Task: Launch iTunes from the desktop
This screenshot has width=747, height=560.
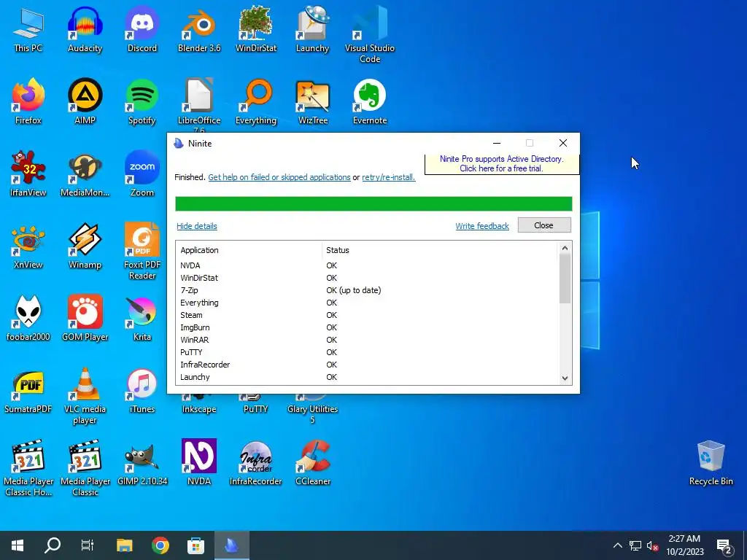Action: (142, 391)
